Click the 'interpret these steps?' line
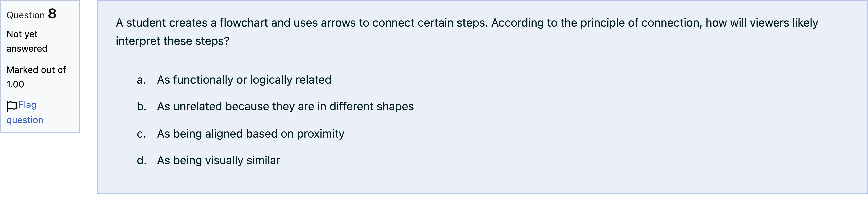The width and height of the screenshot is (868, 206). point(173,41)
